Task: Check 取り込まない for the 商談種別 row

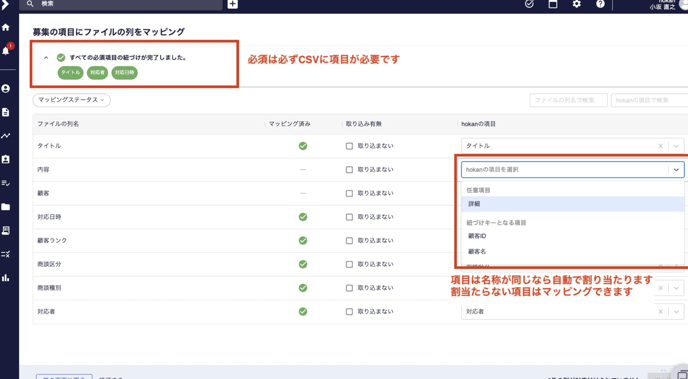Action: [x=349, y=288]
